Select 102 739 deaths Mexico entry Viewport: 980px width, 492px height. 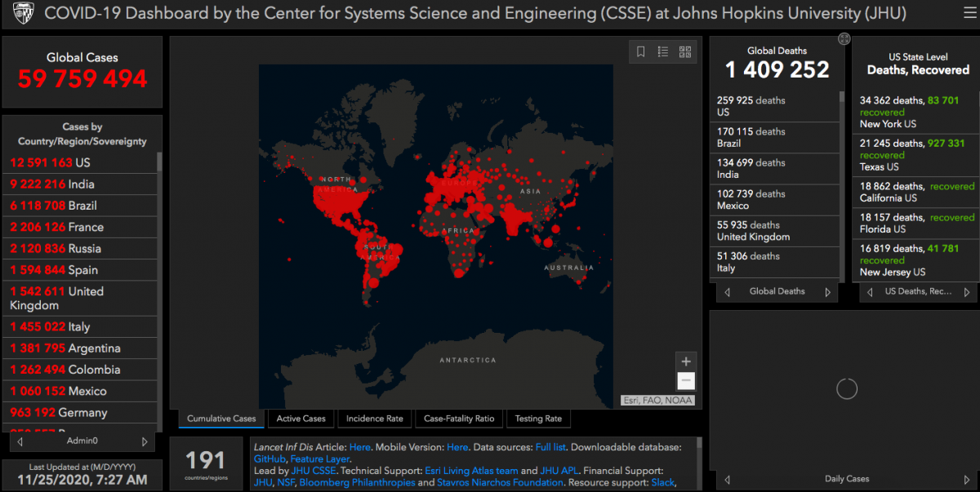click(x=774, y=199)
